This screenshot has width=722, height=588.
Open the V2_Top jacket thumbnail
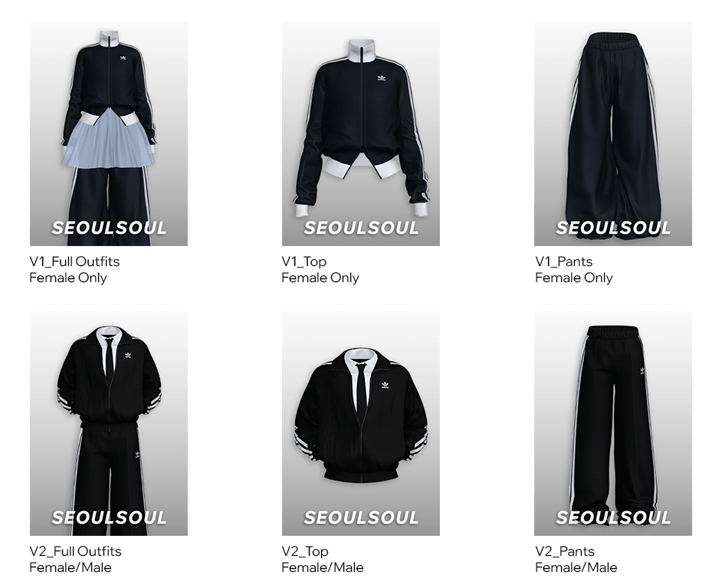pyautogui.click(x=361, y=423)
